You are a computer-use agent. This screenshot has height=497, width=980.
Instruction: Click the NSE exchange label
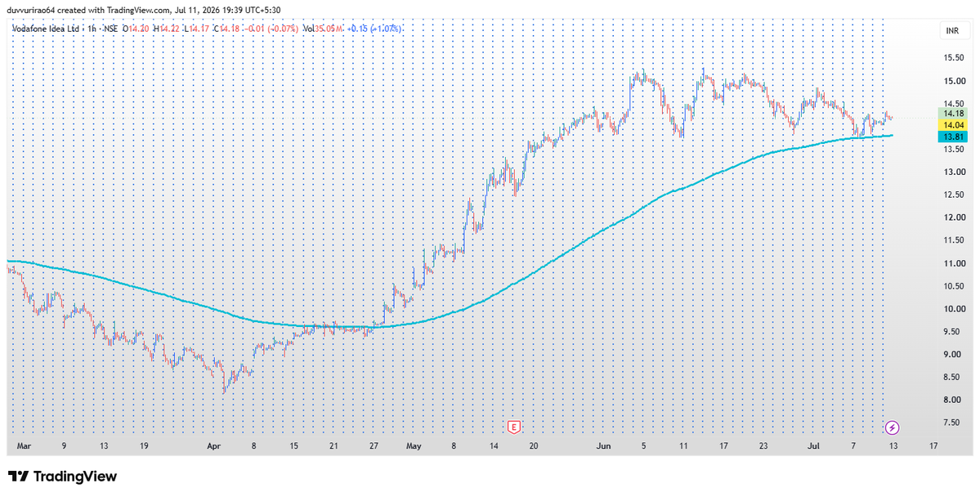[111, 29]
